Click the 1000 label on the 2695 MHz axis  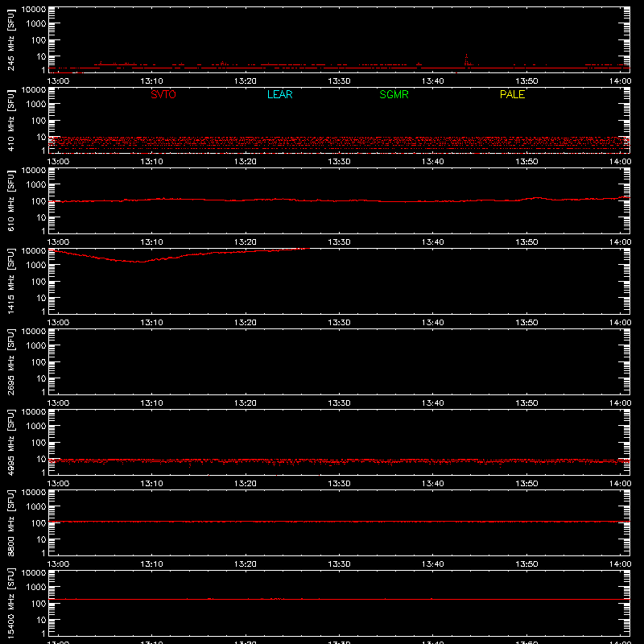(x=36, y=345)
